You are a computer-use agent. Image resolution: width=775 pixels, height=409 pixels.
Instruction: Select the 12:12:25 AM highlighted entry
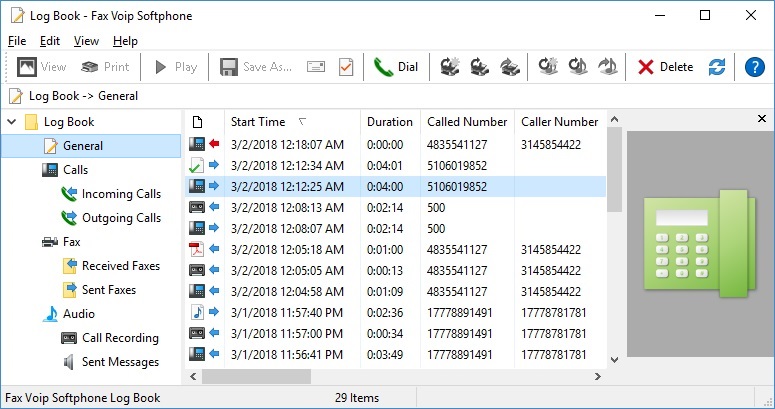395,186
